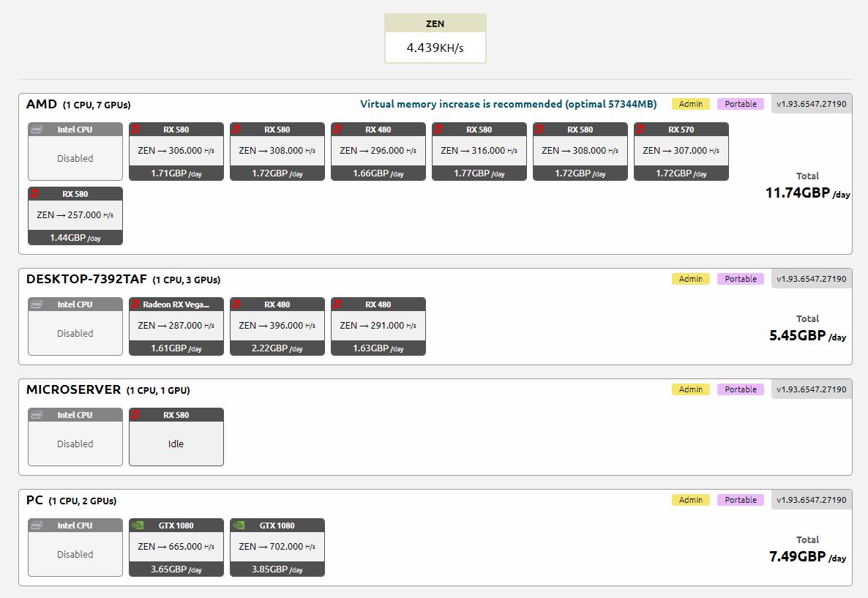Viewport: 868px width, 598px height.
Task: Click the 'ZEN → 702.000 H/s' hashrate value
Action: pyautogui.click(x=277, y=547)
